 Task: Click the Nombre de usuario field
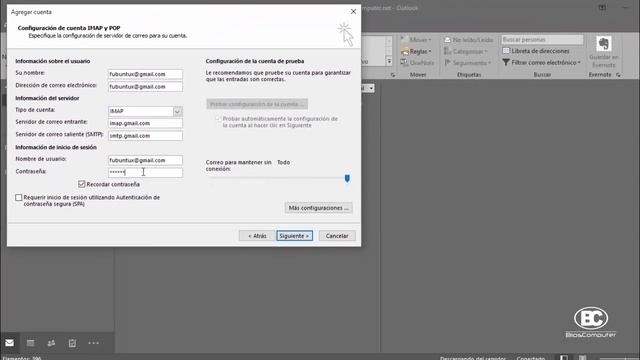[145, 160]
